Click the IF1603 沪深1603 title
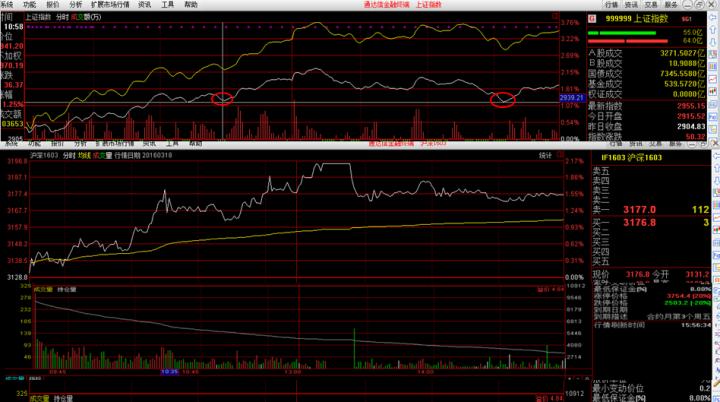The image size is (720, 402). tap(631, 158)
